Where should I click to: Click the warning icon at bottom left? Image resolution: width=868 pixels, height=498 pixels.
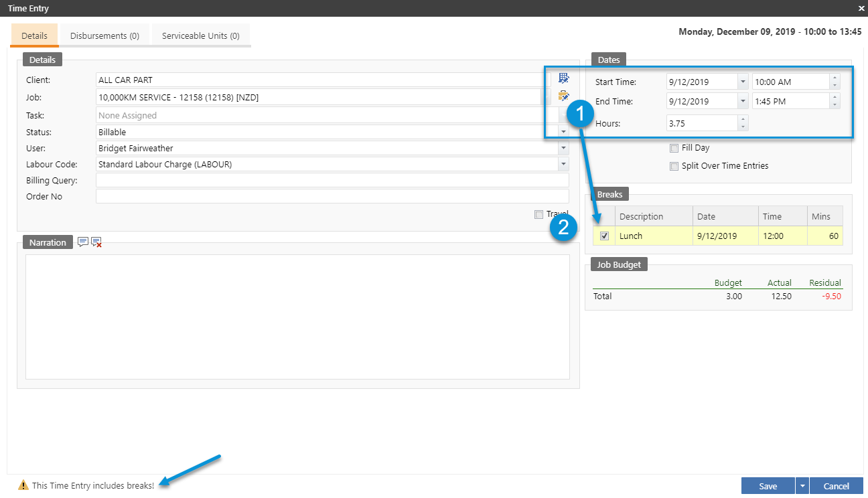pyautogui.click(x=23, y=485)
